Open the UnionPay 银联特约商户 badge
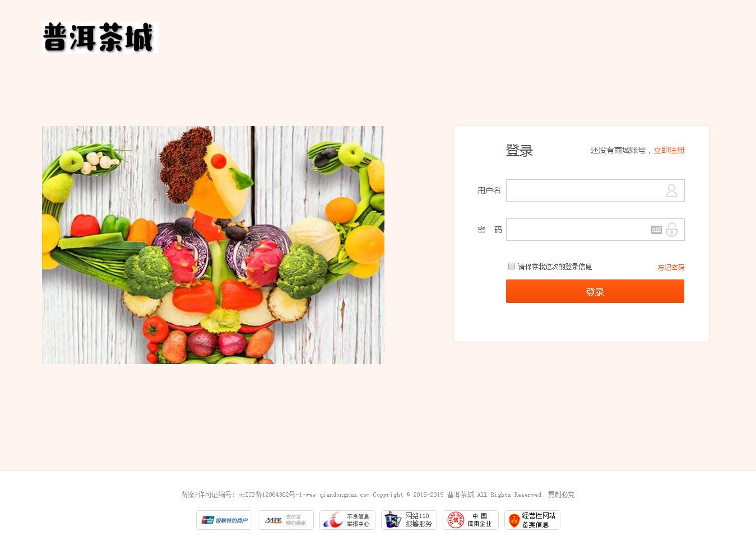 click(x=224, y=520)
